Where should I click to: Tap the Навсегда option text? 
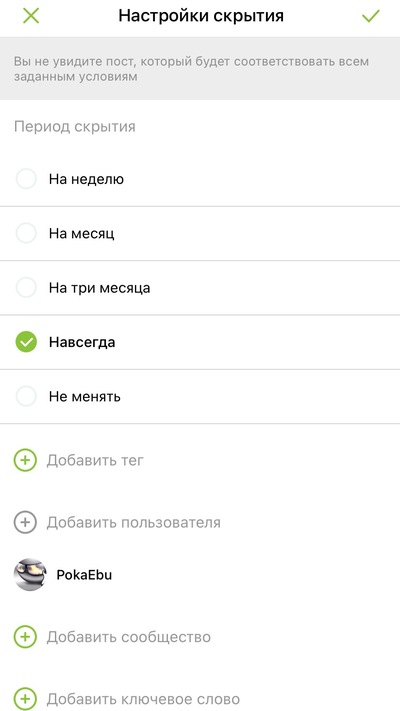[82, 342]
